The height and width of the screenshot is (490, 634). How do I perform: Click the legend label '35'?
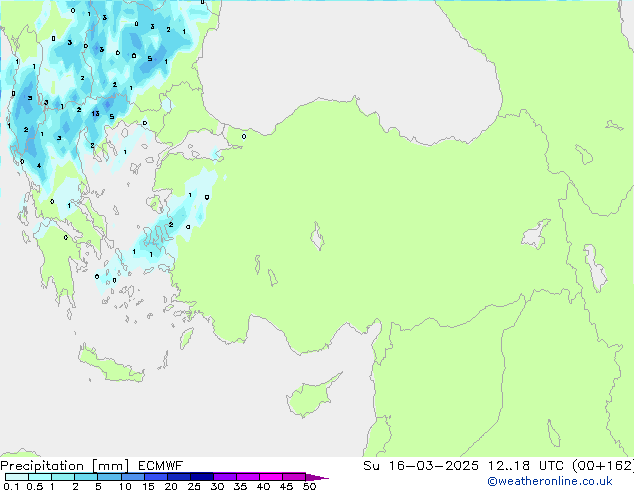pyautogui.click(x=240, y=486)
